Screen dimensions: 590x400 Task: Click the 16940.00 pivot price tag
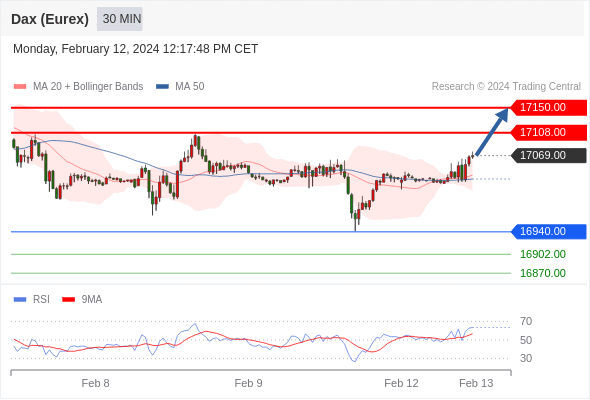pyautogui.click(x=549, y=231)
